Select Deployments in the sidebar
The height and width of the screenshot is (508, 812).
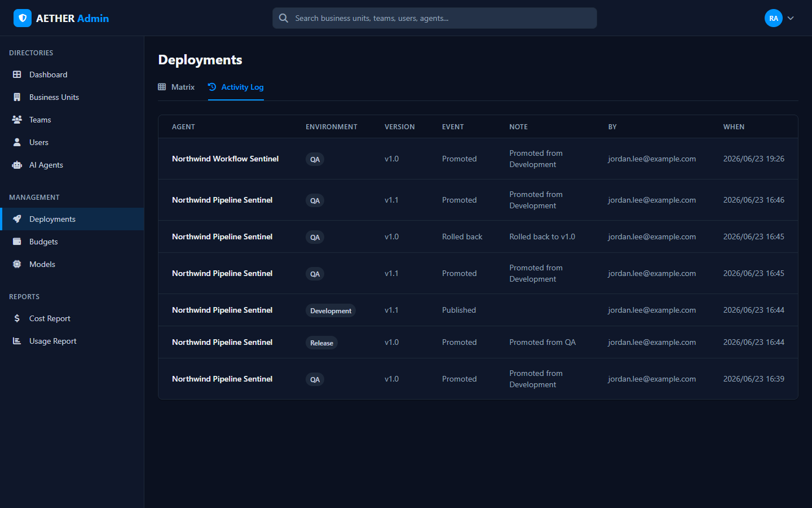tap(72, 219)
